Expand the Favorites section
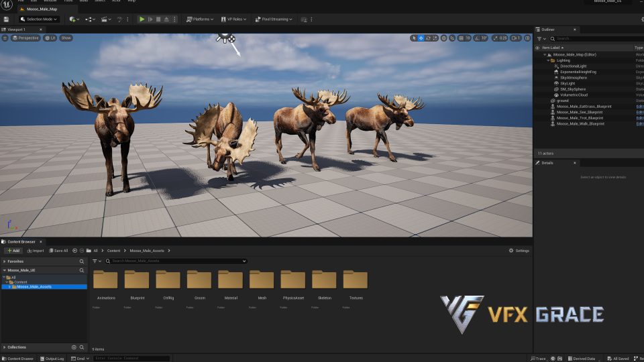Image resolution: width=644 pixels, height=362 pixels. tap(5, 261)
